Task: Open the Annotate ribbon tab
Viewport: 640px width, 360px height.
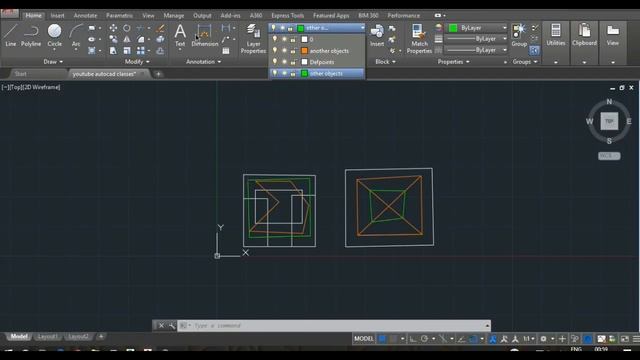Action: 85,16
